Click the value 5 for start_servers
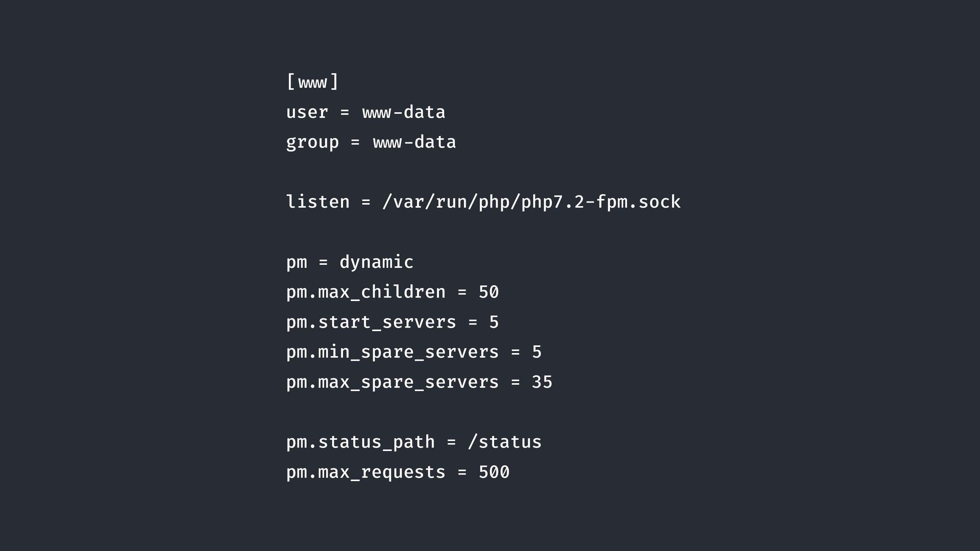980x551 pixels. coord(494,322)
